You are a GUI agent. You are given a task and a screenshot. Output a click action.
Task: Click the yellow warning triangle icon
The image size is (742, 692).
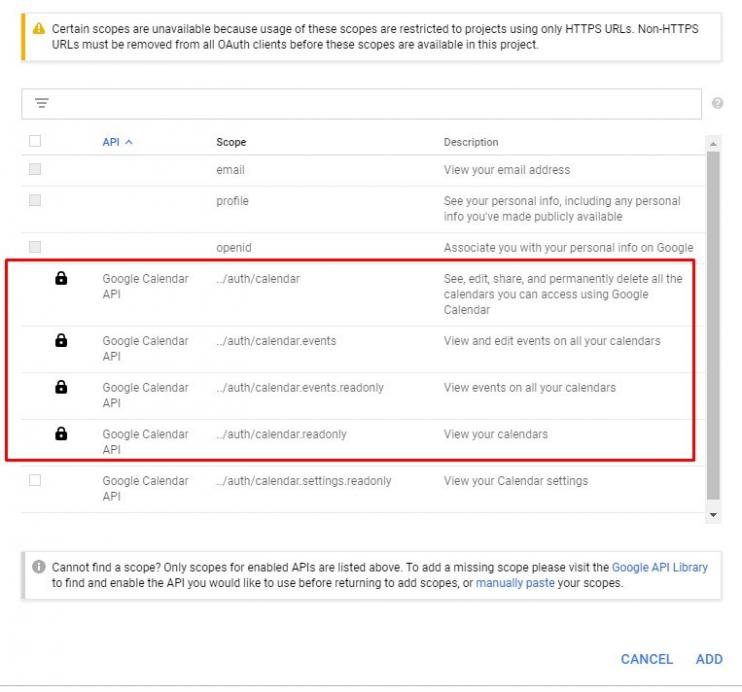click(39, 30)
